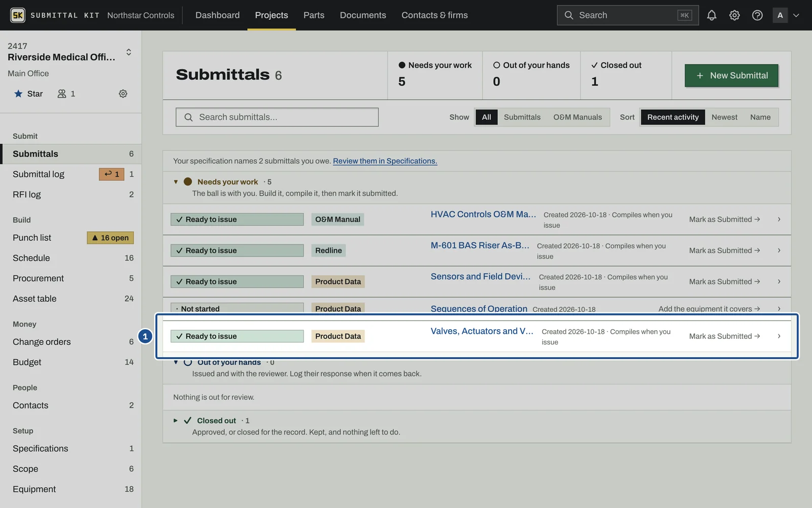
Task: Open Punch list in sidebar
Action: pos(71,238)
